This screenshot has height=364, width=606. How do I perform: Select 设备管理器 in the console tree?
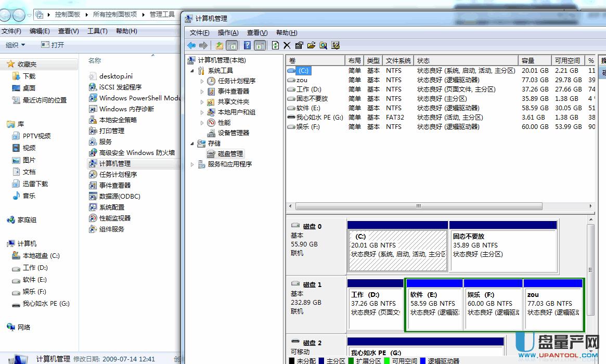click(x=233, y=133)
